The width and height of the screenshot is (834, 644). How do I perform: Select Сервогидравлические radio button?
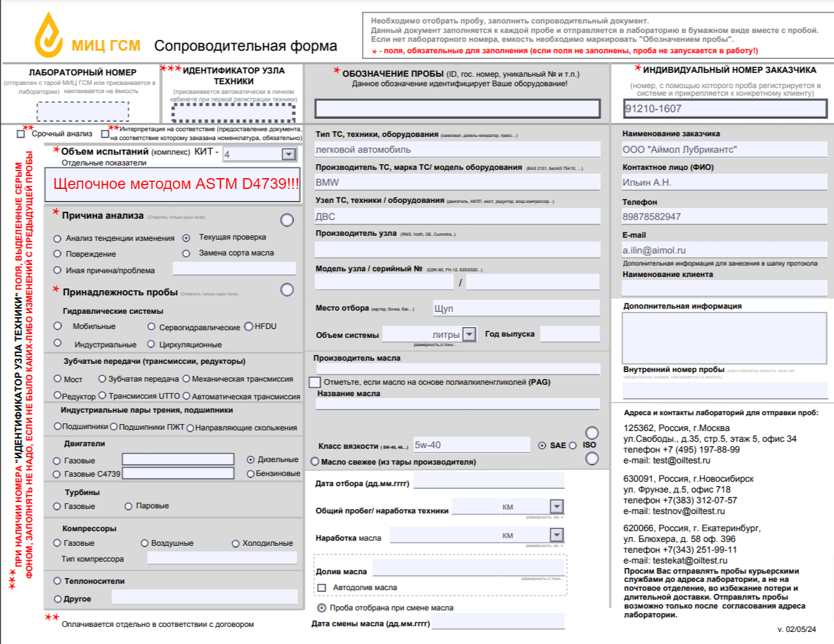point(151,326)
